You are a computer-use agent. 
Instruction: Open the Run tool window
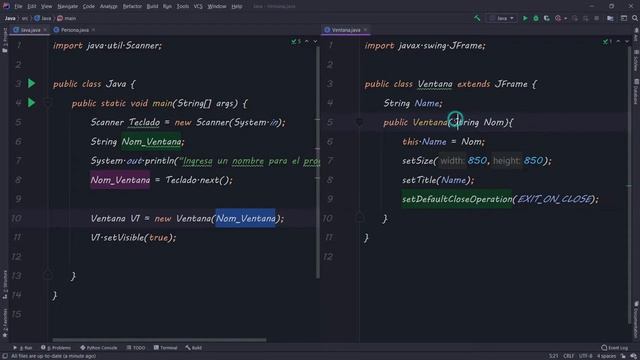click(22, 348)
